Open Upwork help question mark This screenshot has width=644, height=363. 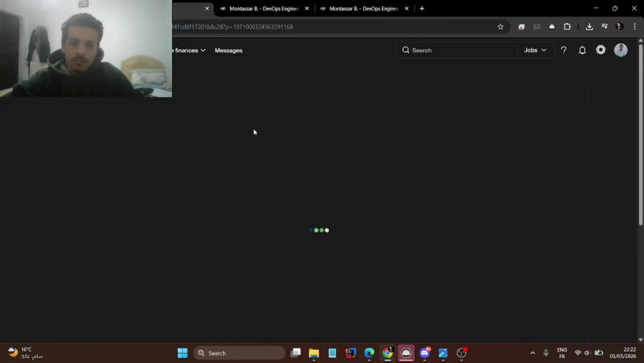click(x=563, y=50)
